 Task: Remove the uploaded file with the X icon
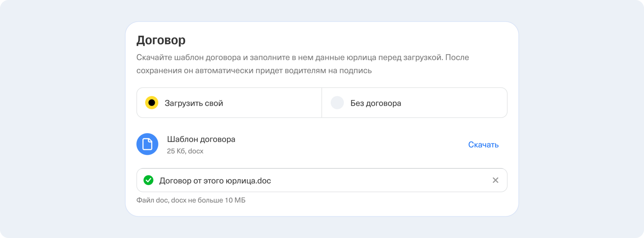click(x=495, y=180)
